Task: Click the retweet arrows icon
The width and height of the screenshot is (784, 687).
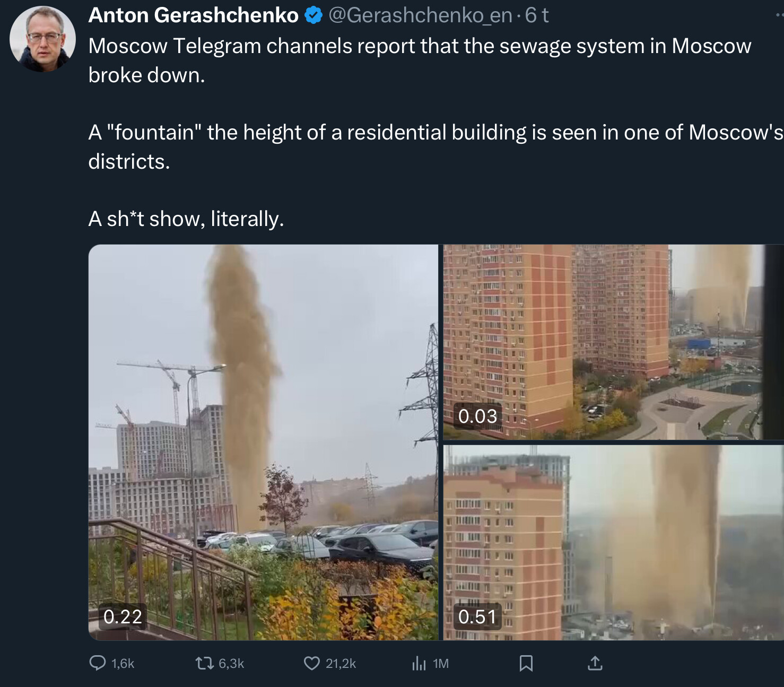Action: click(204, 663)
